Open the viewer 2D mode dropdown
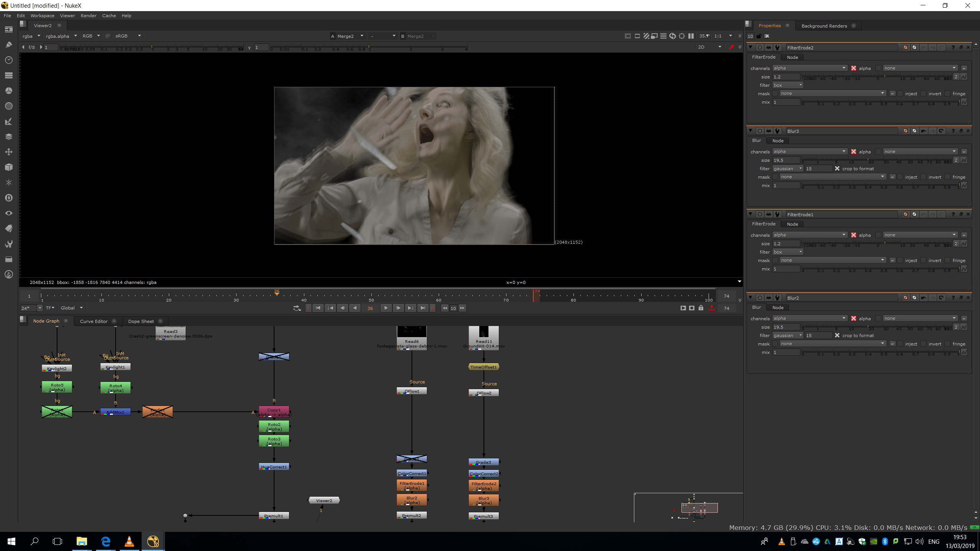Viewport: 980px width, 551px height. coord(709,47)
